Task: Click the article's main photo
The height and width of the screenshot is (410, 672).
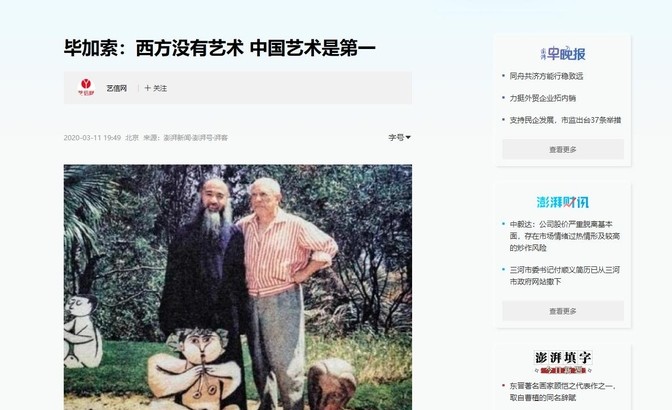Action: click(x=238, y=287)
